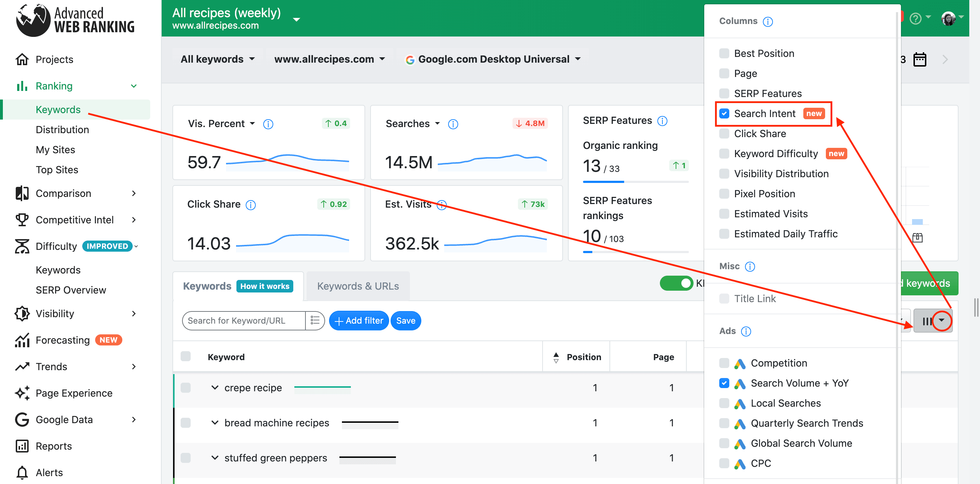This screenshot has height=484, width=980.
Task: Click the Search for Keyword/URL field
Action: tap(243, 321)
